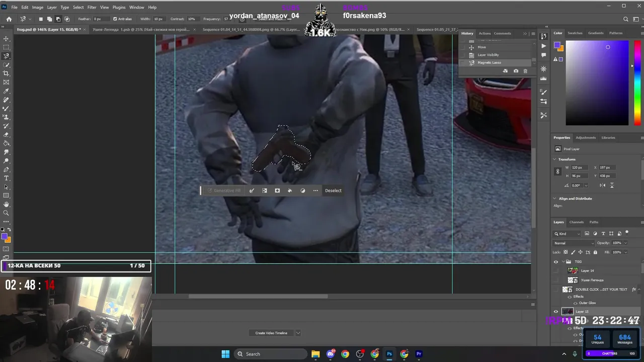Switch to the Channels tab

coord(577,222)
